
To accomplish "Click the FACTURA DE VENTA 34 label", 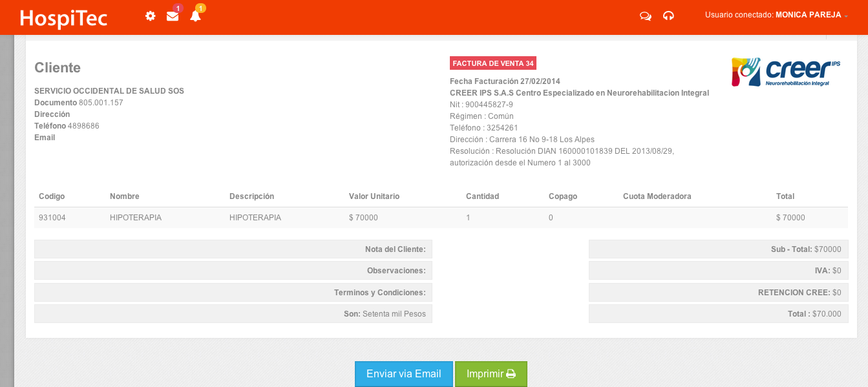I will pos(492,63).
